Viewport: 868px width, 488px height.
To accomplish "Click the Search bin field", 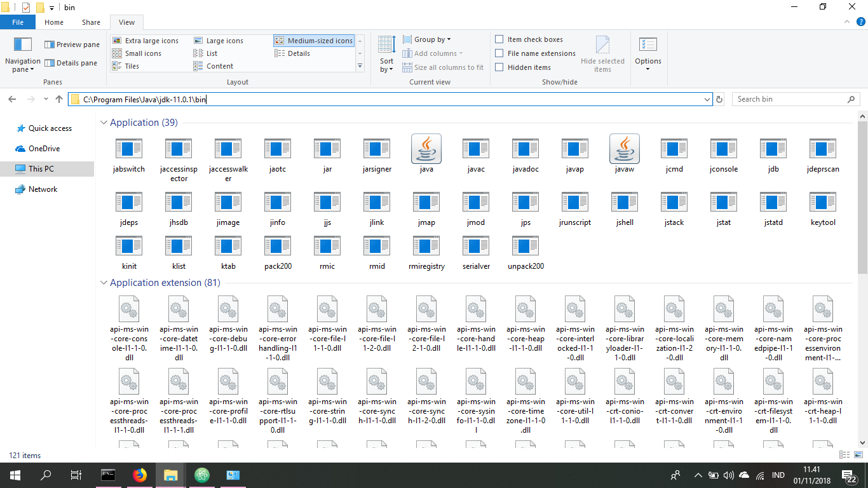I will (796, 99).
